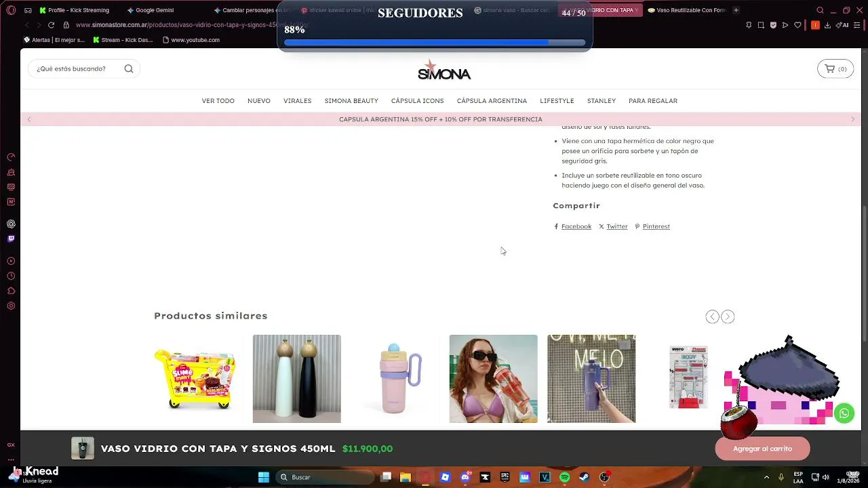Share product on Twitter
This screenshot has height=488, width=868.
pyautogui.click(x=614, y=226)
